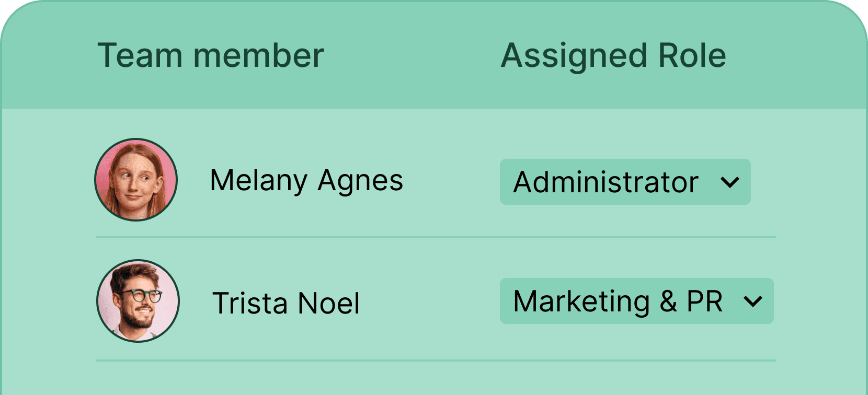Click the word "Team" in the header

(x=139, y=55)
